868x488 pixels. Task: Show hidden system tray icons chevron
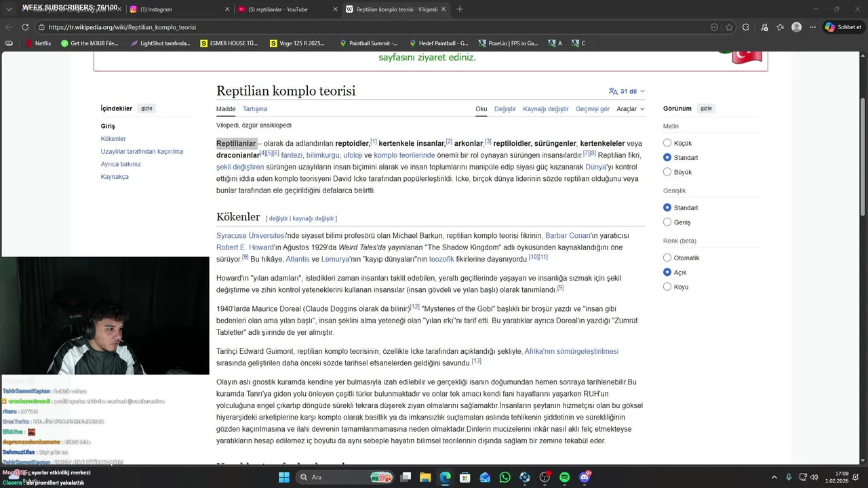774,477
